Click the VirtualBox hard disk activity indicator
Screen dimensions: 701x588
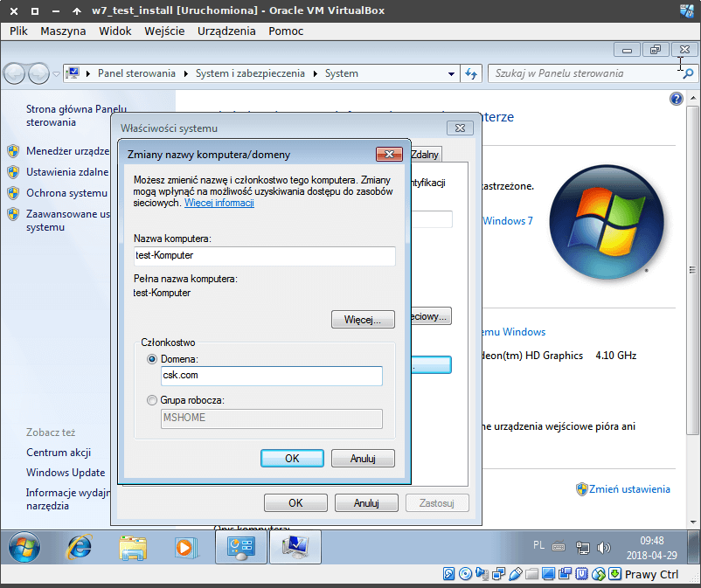pyautogui.click(x=449, y=574)
